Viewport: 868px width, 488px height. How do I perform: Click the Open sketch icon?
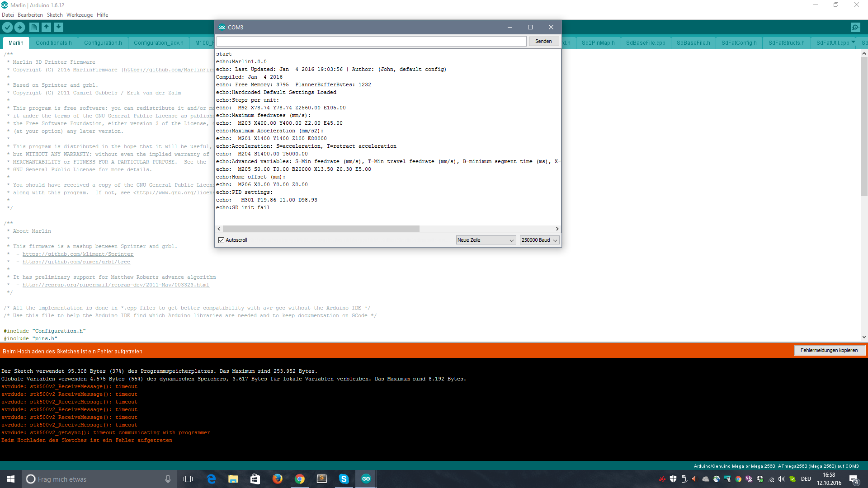click(x=46, y=28)
